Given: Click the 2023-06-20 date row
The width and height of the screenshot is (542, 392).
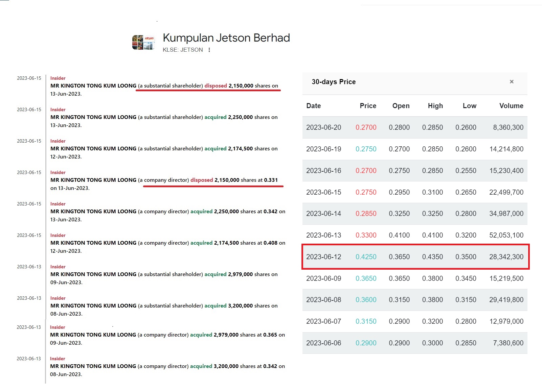Looking at the screenshot, I should click(x=323, y=127).
